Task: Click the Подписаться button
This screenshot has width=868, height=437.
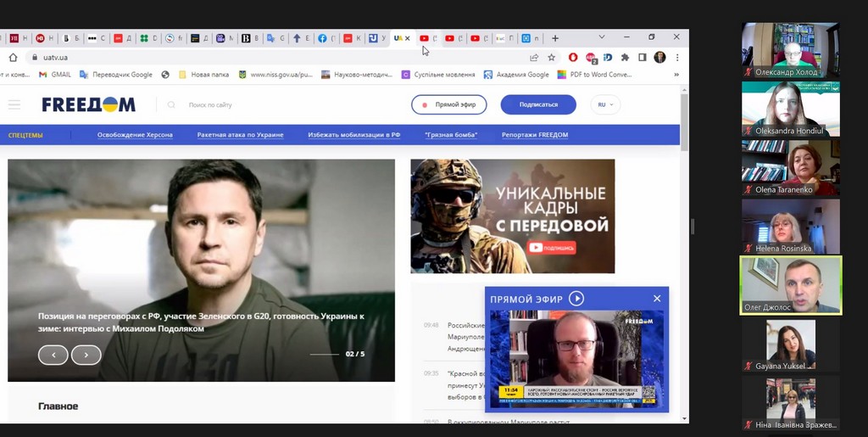Action: 538,104
